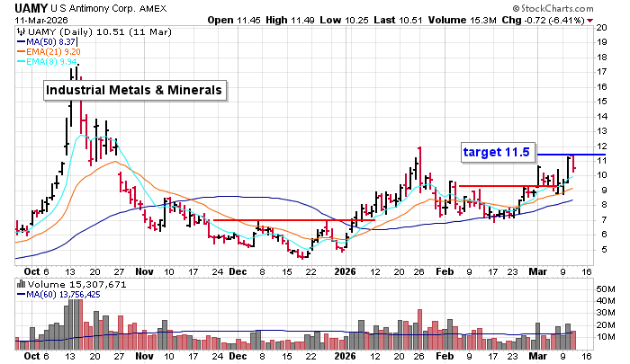
Task: Click the MA(60) volume average legend
Action: [x=52, y=296]
